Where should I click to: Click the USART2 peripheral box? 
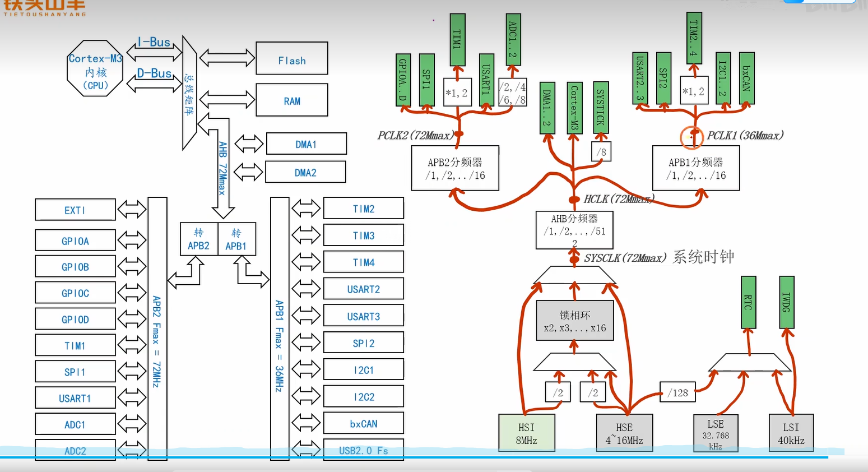(364, 289)
